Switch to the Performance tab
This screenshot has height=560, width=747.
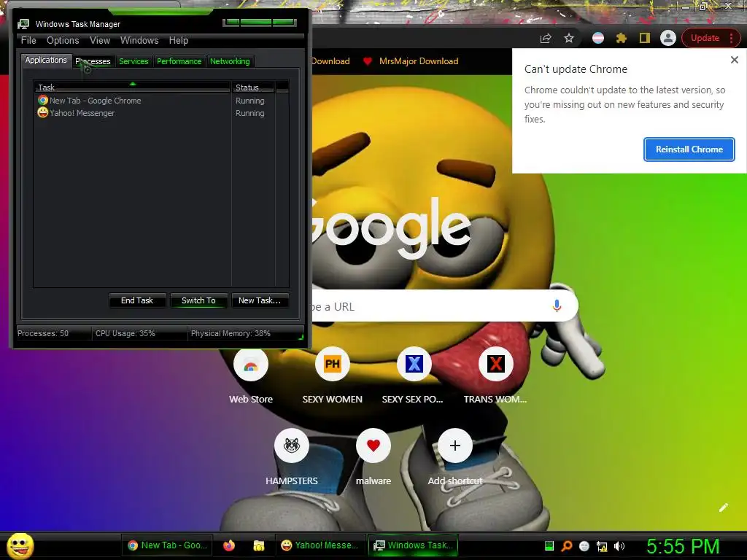(179, 61)
